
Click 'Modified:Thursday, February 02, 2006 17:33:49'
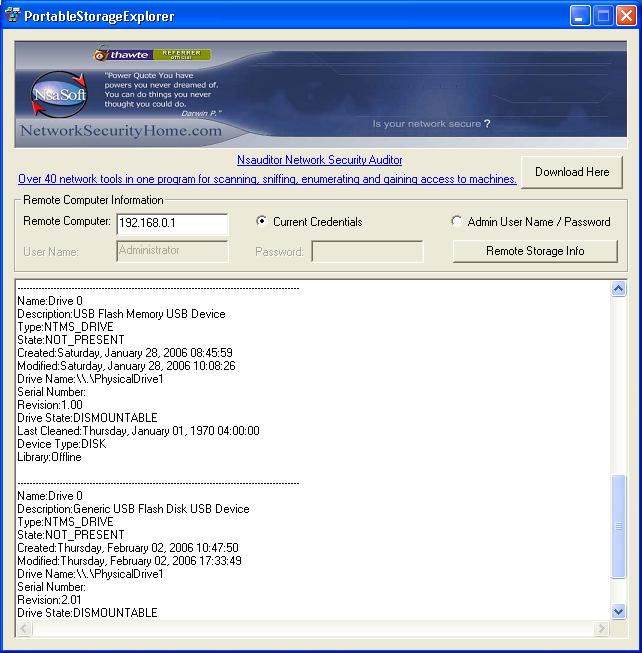tap(129, 561)
